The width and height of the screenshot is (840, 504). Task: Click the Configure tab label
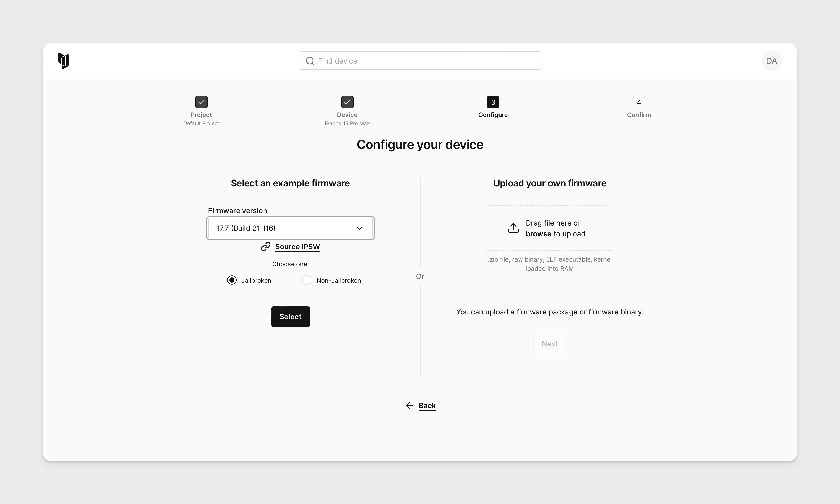(x=493, y=114)
